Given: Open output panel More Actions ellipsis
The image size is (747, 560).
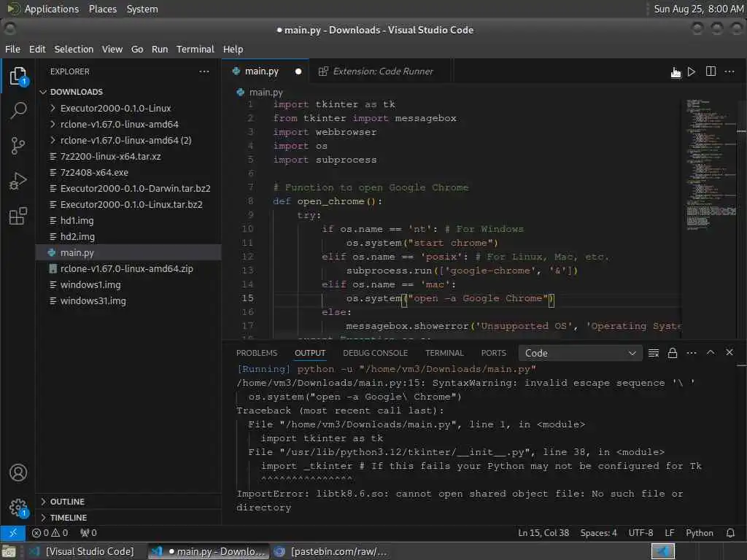Looking at the screenshot, I should (692, 353).
